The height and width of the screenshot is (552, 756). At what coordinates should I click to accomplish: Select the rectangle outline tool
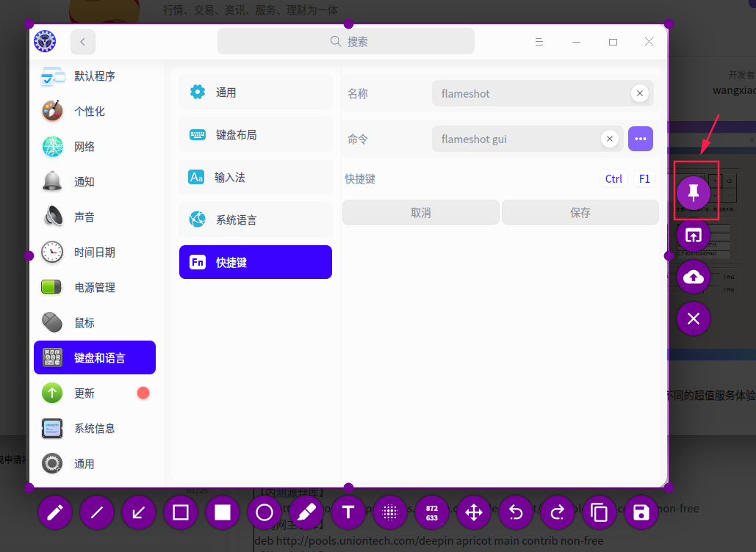click(x=181, y=512)
